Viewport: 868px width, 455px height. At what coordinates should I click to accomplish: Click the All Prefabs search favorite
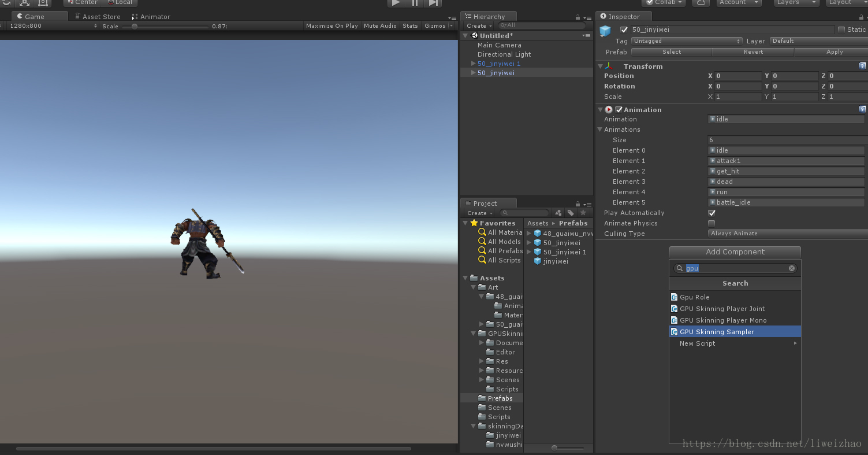501,251
